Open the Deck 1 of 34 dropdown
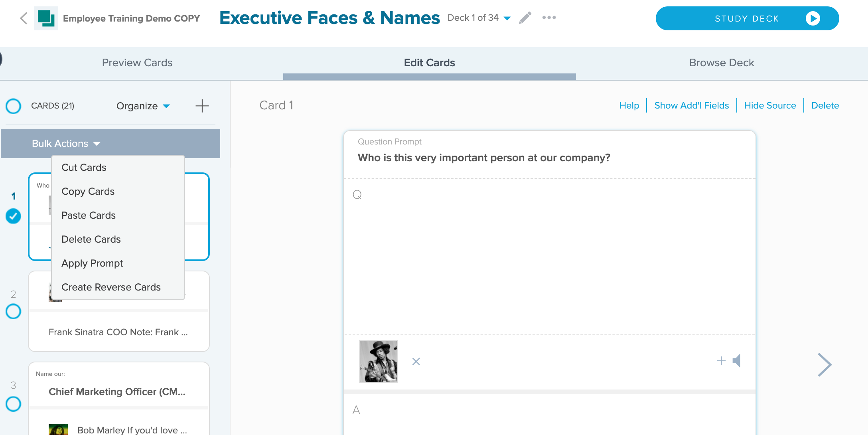Screen dimensions: 868x435 click(x=479, y=18)
